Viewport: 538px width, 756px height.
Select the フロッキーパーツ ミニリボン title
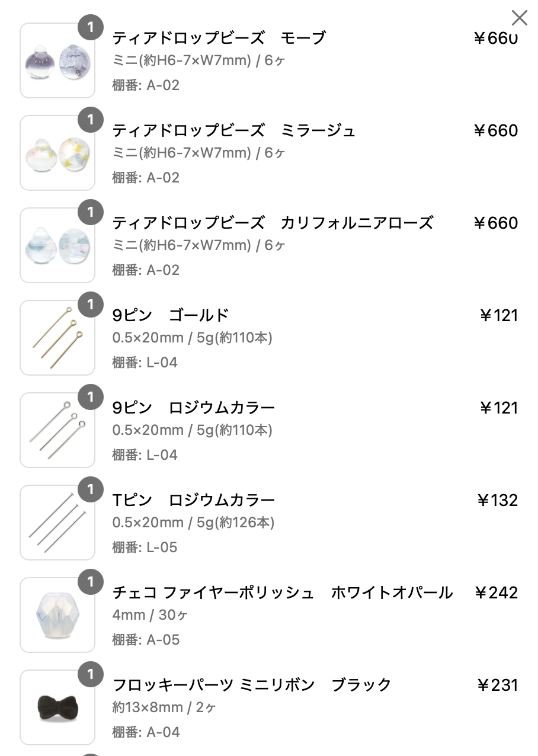tap(252, 685)
